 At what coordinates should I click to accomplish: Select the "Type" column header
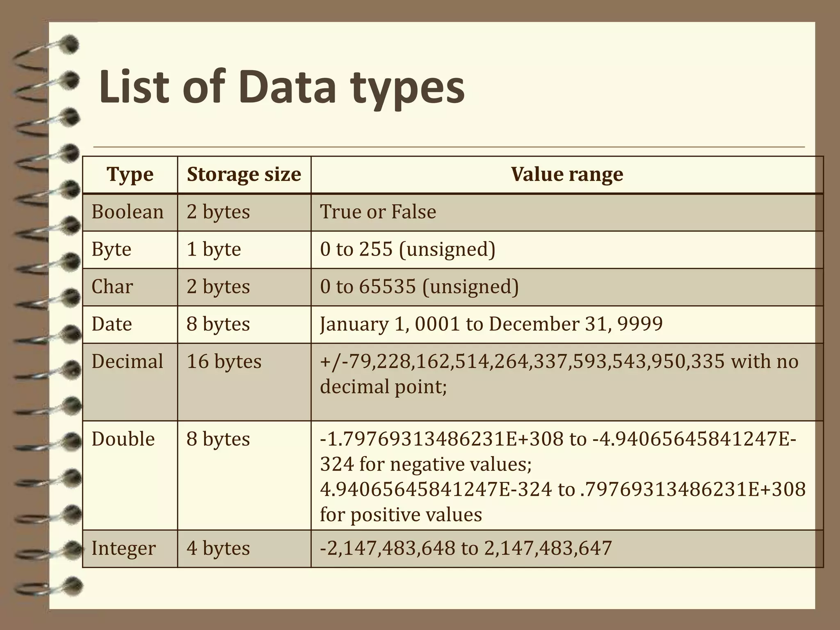(130, 174)
